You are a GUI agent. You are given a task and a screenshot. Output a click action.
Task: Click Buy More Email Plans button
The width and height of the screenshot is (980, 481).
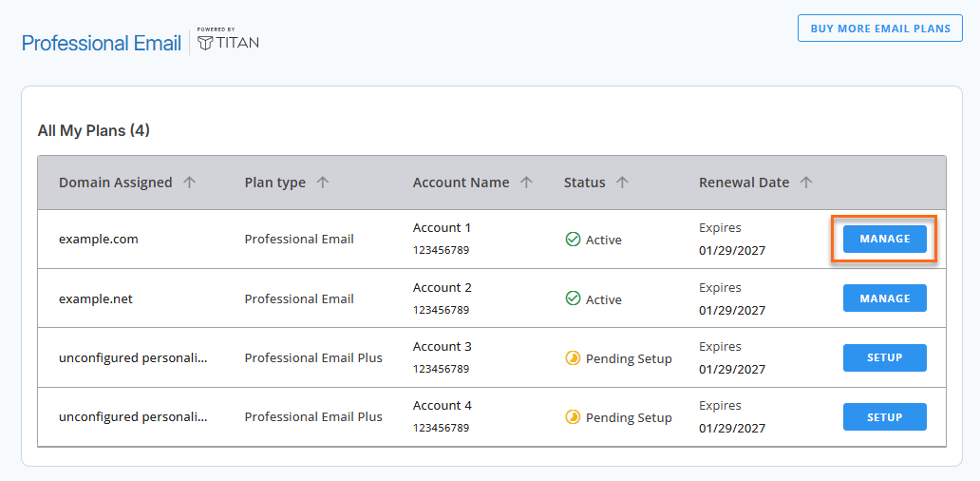[x=880, y=29]
